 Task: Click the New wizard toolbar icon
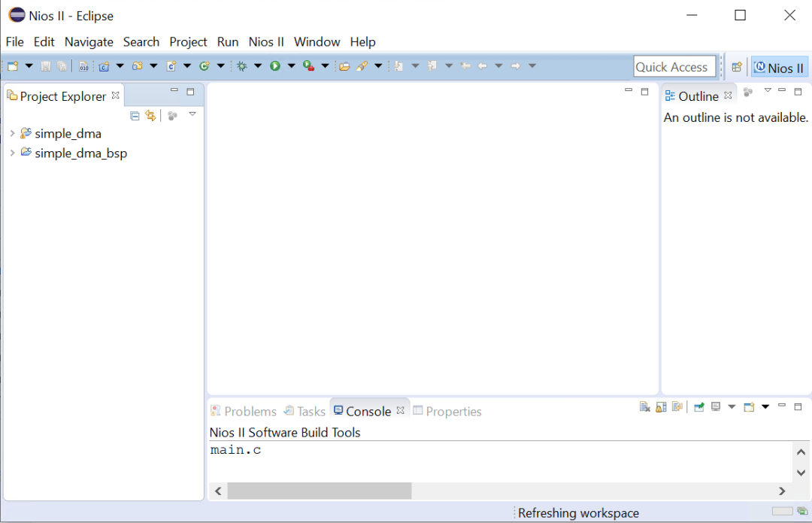tap(13, 65)
